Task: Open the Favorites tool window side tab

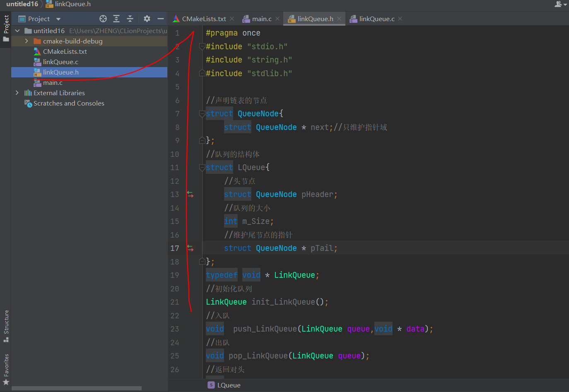Action: [6, 369]
